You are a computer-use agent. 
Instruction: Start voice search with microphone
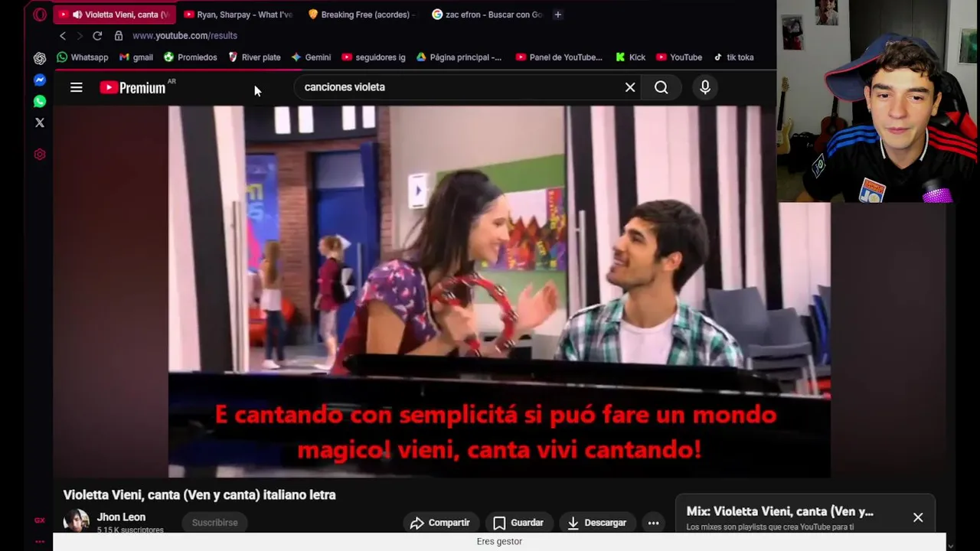[705, 87]
